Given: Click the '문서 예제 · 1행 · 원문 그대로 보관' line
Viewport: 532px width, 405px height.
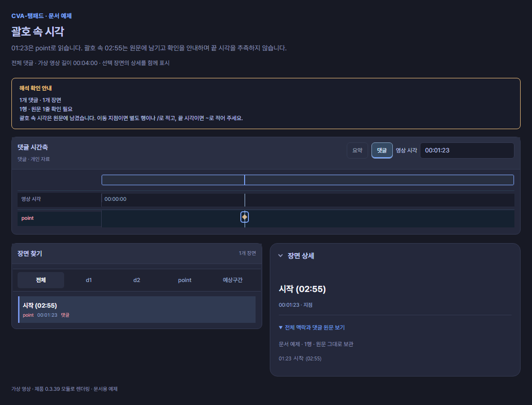Looking at the screenshot, I should 316,344.
